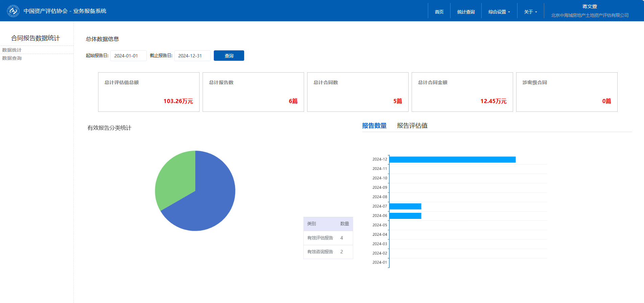The image size is (644, 303).
Task: Expand the 关于 dropdown menu
Action: (530, 12)
